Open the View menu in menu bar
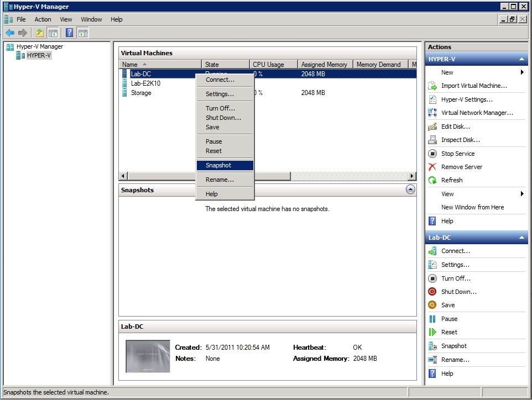This screenshot has width=532, height=400. click(x=66, y=19)
